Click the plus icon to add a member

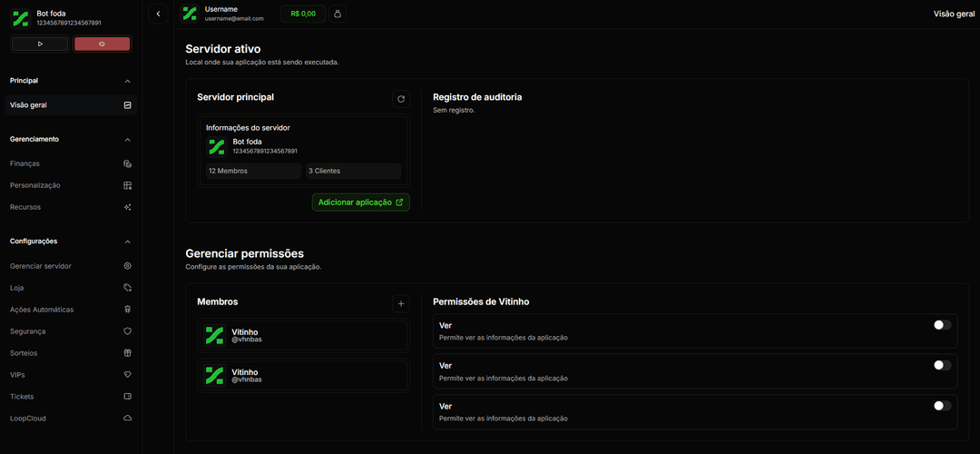click(401, 304)
